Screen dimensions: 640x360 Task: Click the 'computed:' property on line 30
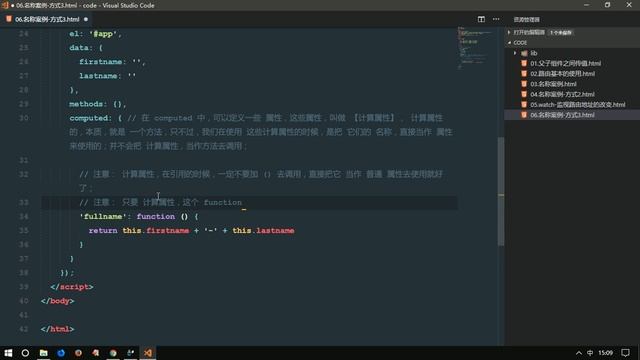point(90,118)
